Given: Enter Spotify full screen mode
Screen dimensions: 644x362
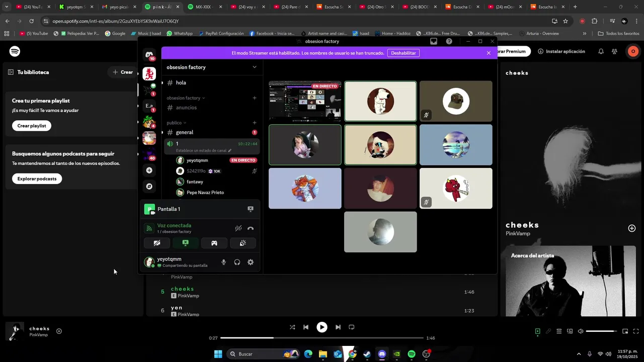Looking at the screenshot, I should pos(636,331).
